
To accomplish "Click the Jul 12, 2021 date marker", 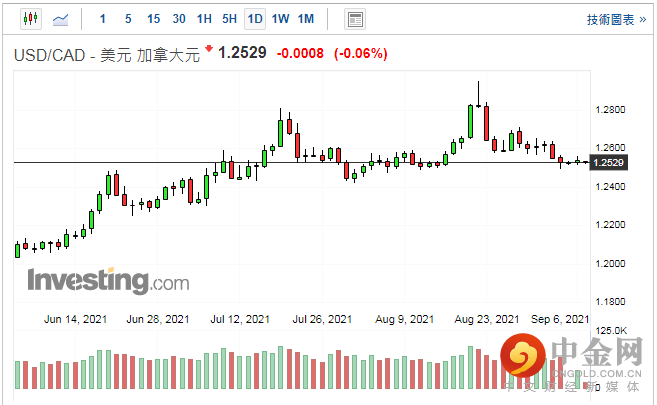I will 240,319.
